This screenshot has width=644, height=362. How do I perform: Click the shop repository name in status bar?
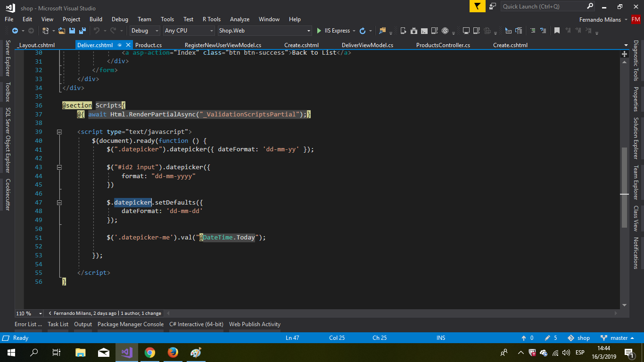point(584,338)
